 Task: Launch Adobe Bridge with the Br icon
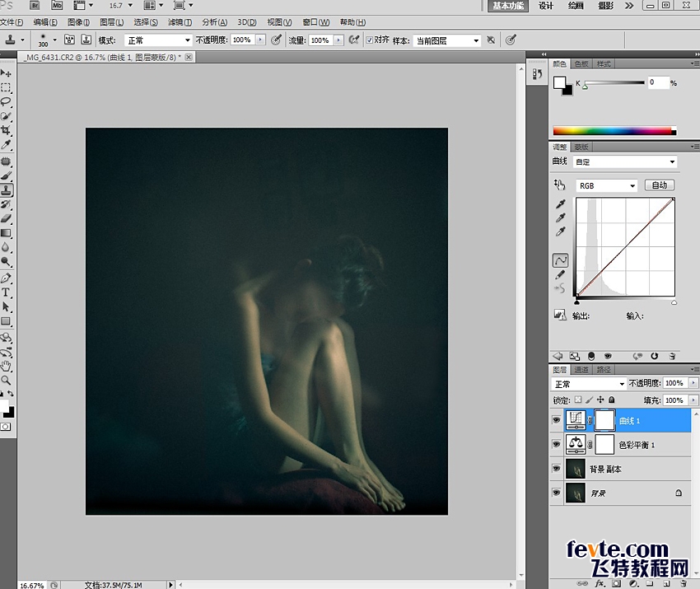click(35, 6)
